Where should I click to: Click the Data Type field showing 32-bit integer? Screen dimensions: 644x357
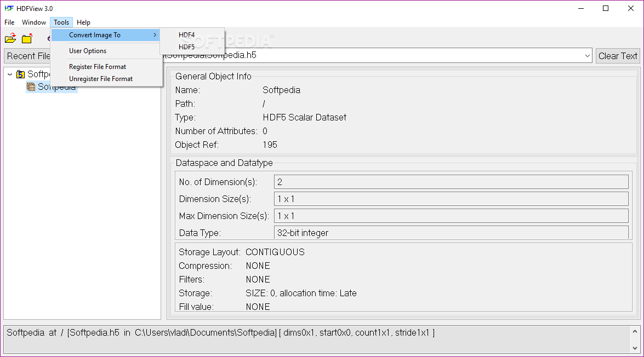click(451, 232)
